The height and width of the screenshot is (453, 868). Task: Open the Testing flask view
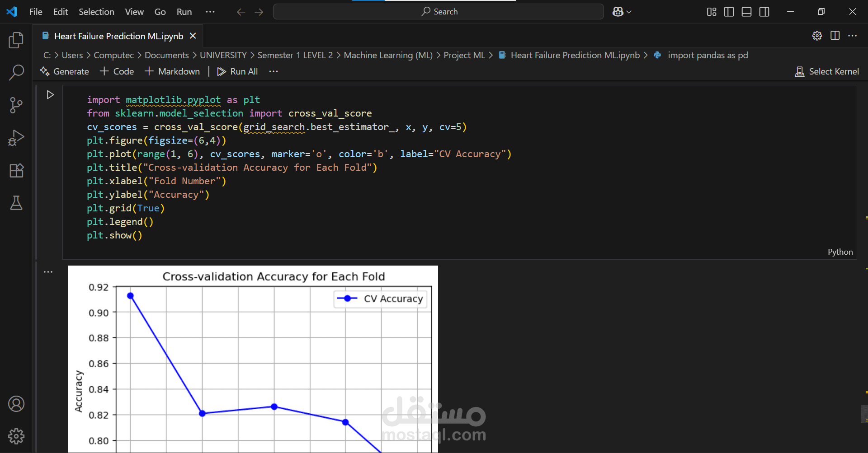click(x=16, y=203)
